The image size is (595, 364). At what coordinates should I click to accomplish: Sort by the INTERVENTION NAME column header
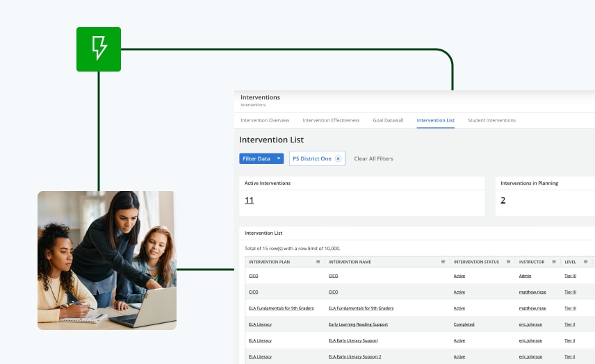click(x=350, y=262)
